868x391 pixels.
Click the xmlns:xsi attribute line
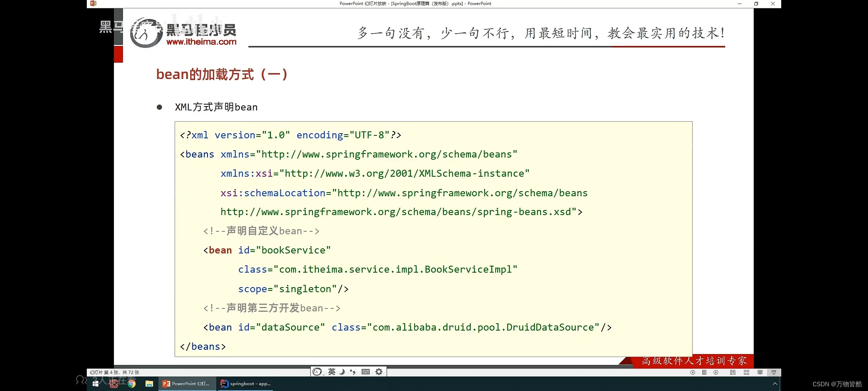(375, 173)
